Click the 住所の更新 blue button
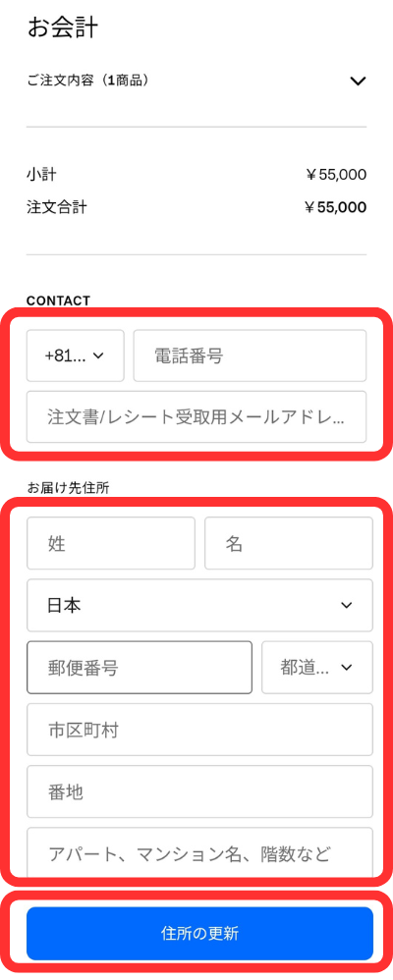The width and height of the screenshot is (393, 980). pyautogui.click(x=199, y=934)
